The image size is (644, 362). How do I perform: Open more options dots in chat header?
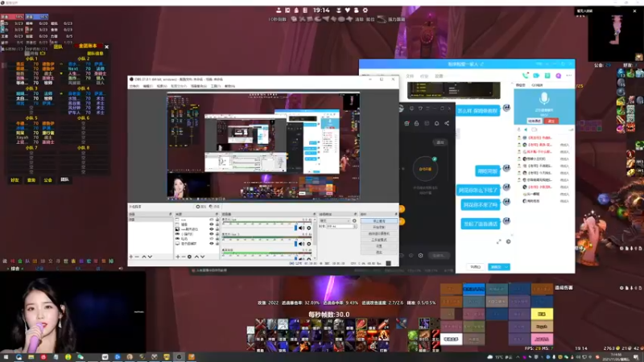[x=569, y=76]
